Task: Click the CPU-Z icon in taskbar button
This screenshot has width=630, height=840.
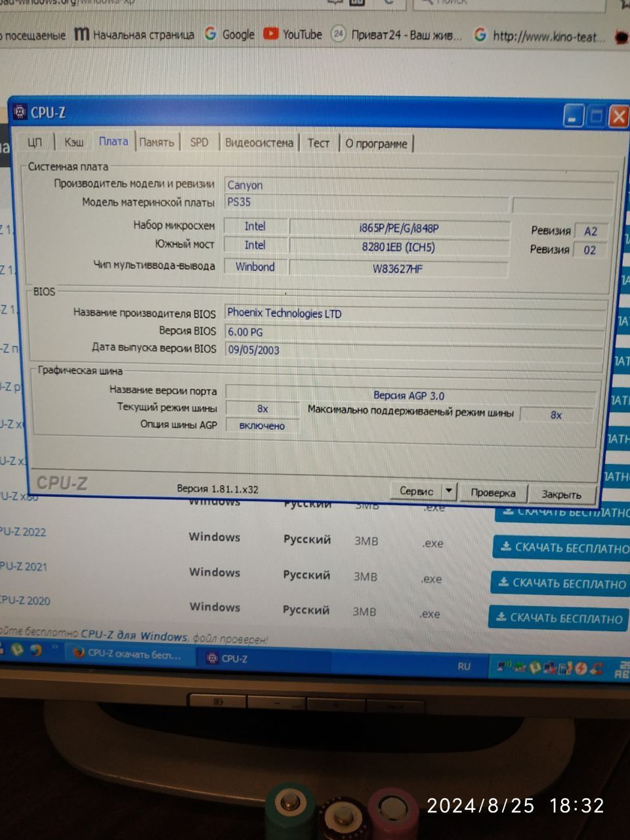Action: point(212,658)
